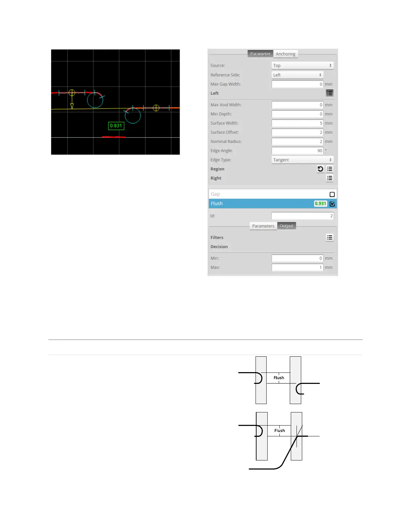This screenshot has height=532, width=411.
Task: Click the Surface Width field
Action: (x=298, y=123)
